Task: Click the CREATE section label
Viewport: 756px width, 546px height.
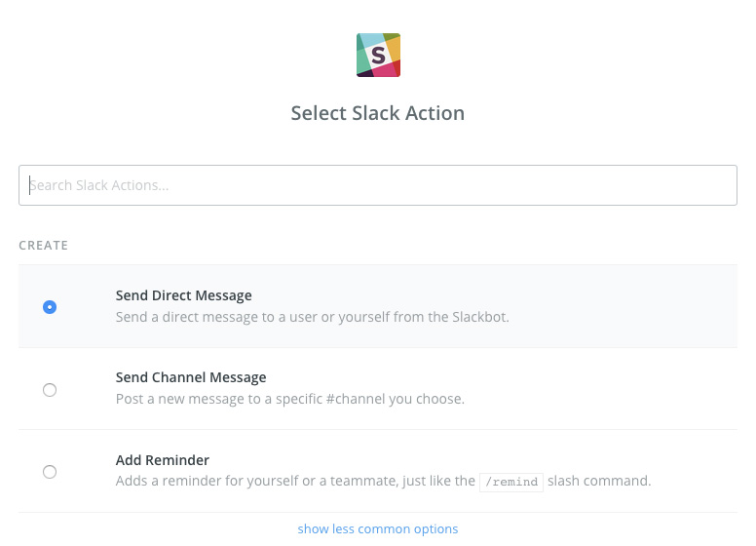Action: 44,246
